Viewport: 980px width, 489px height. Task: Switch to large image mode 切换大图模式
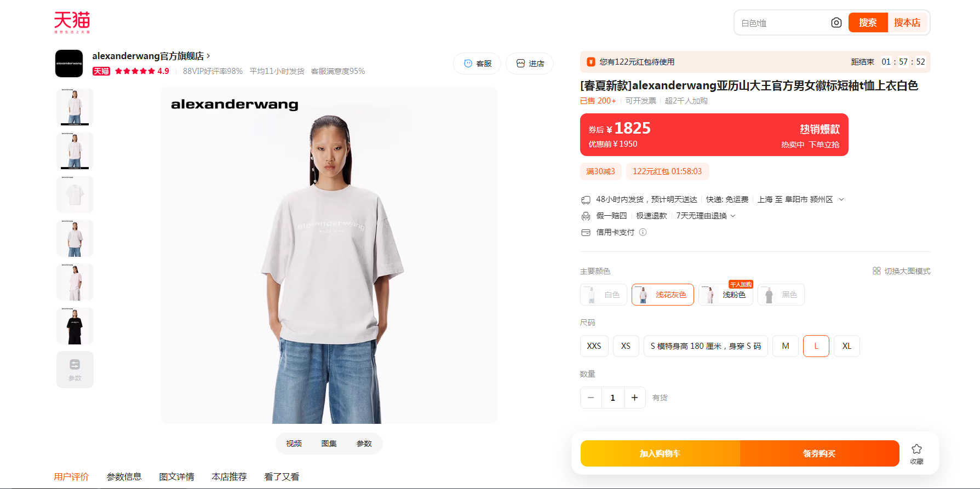pos(901,271)
